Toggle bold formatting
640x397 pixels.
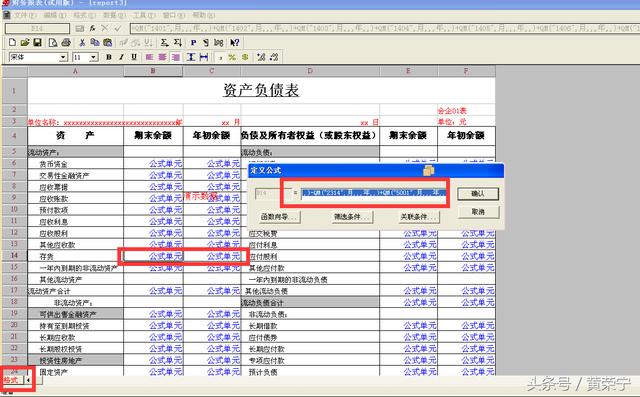click(x=109, y=57)
